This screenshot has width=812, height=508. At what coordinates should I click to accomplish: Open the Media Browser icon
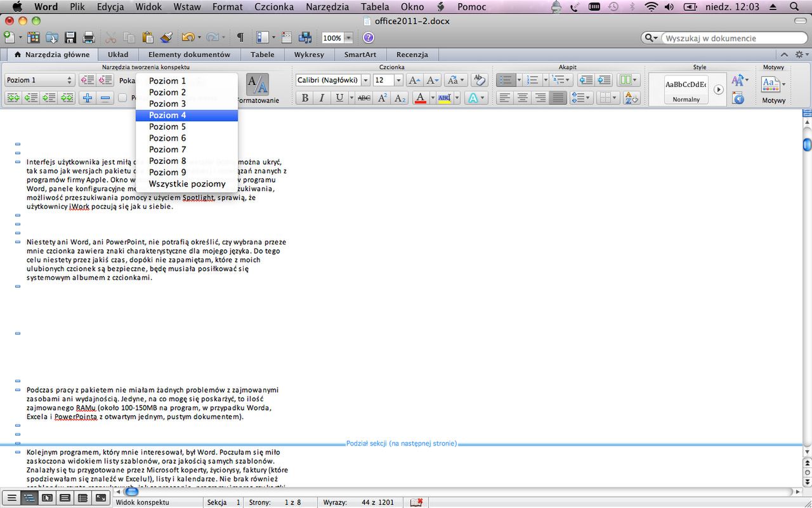coord(305,37)
